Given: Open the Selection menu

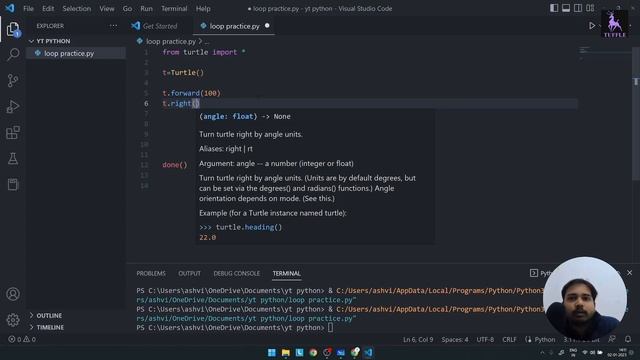Looking at the screenshot, I should pyautogui.click(x=77, y=9).
